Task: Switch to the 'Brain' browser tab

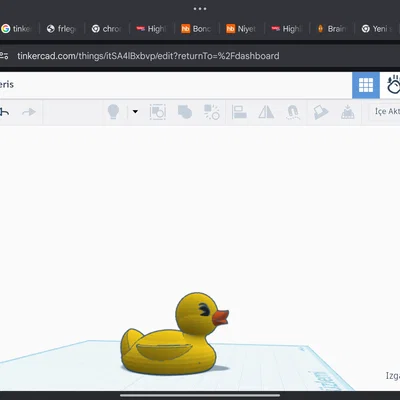Action: 332,29
